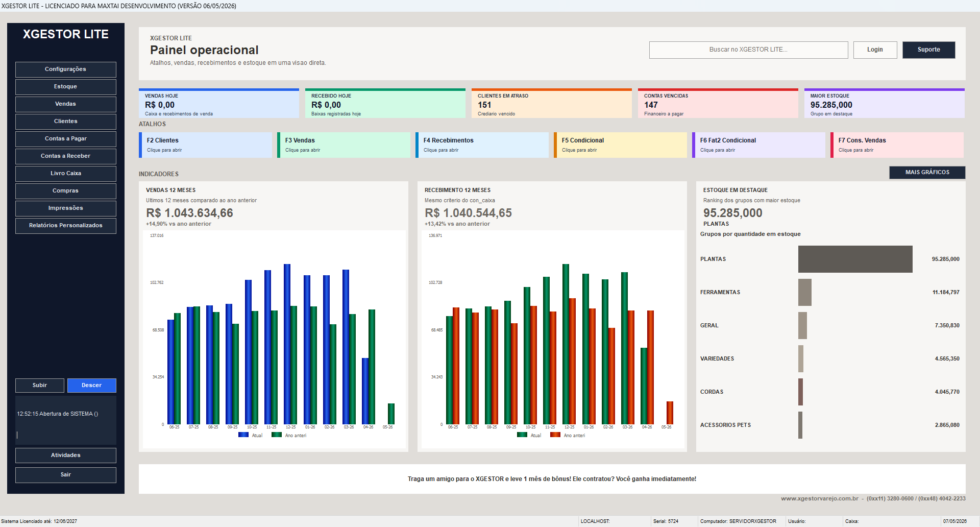Open the F3 Vendas shortcut
This screenshot has width=980, height=527.
click(344, 145)
